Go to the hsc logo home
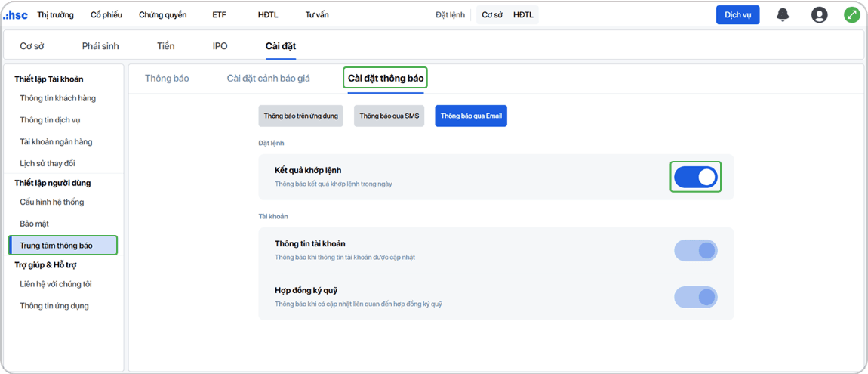 [x=16, y=15]
